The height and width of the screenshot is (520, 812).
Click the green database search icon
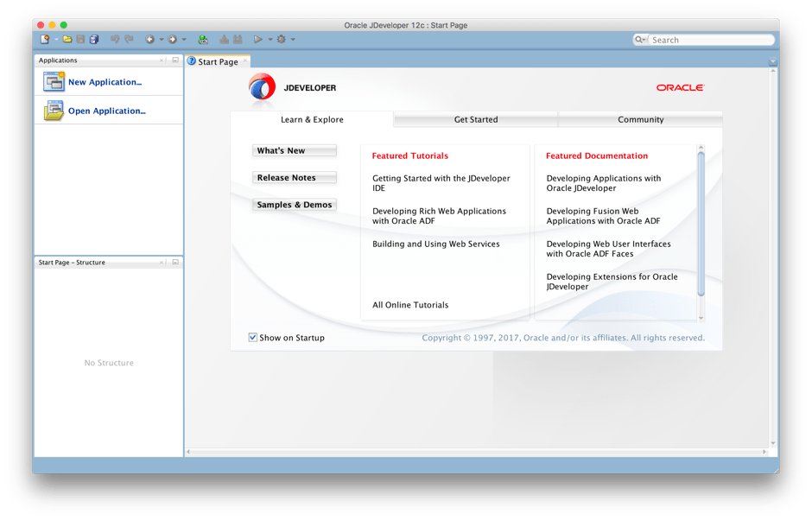point(203,40)
